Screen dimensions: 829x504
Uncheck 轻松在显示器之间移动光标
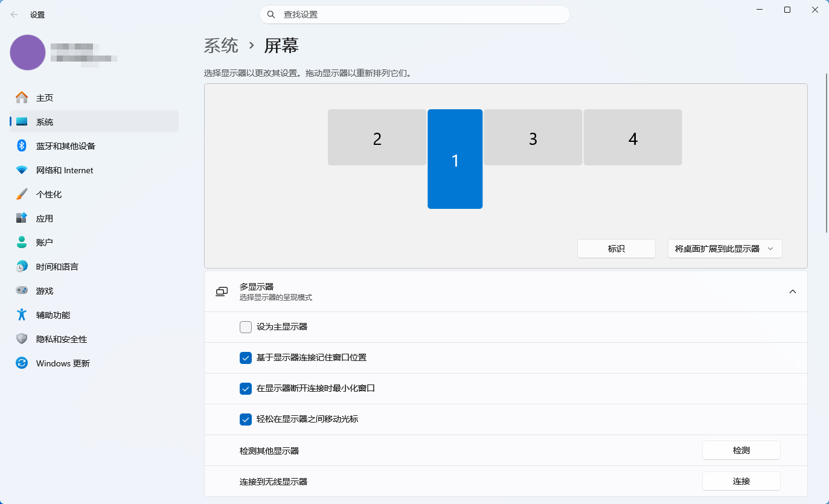point(246,419)
